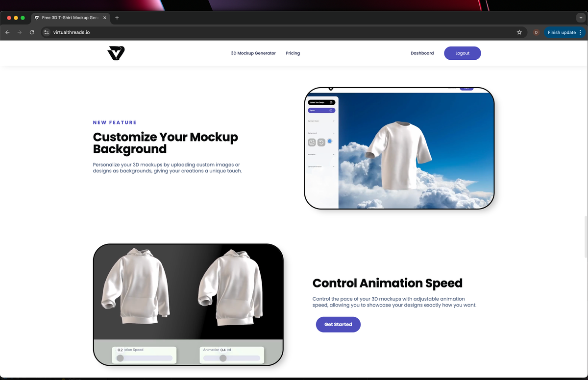This screenshot has height=380, width=588.
Task: Click the export icon on the Export button in the preview
Action: click(x=331, y=111)
